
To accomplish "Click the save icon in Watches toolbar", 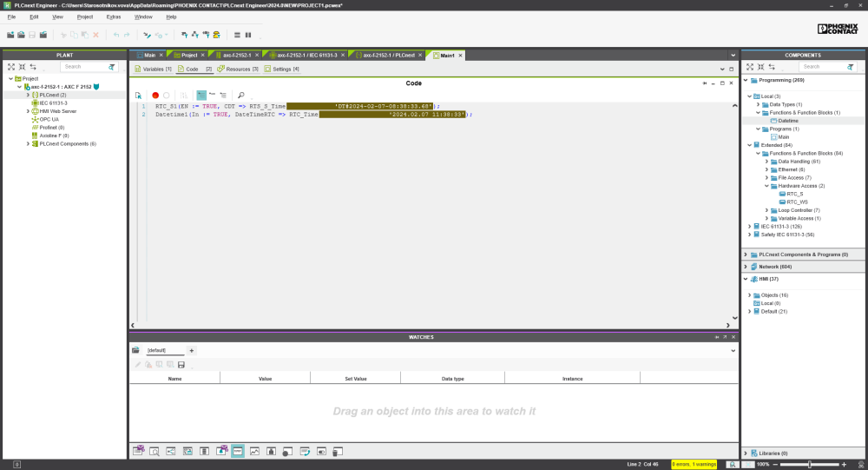I will click(181, 365).
